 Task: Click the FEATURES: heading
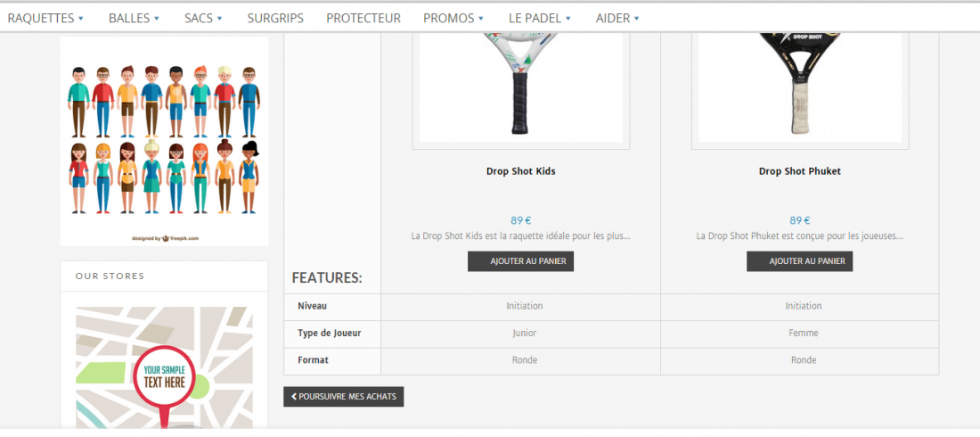pos(327,277)
